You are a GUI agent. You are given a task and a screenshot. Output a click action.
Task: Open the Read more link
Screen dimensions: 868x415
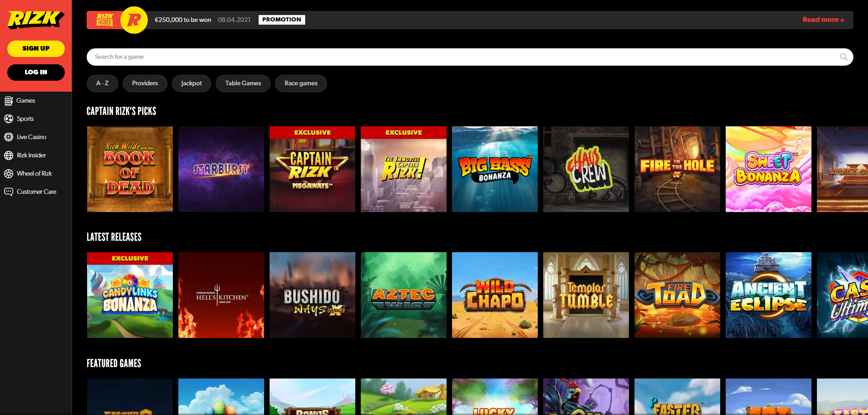[x=823, y=20]
